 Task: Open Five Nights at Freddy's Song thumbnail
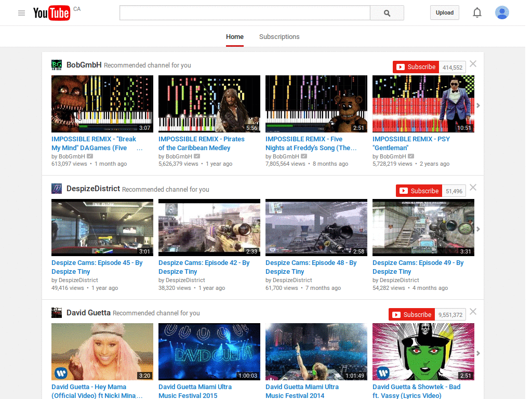click(316, 104)
